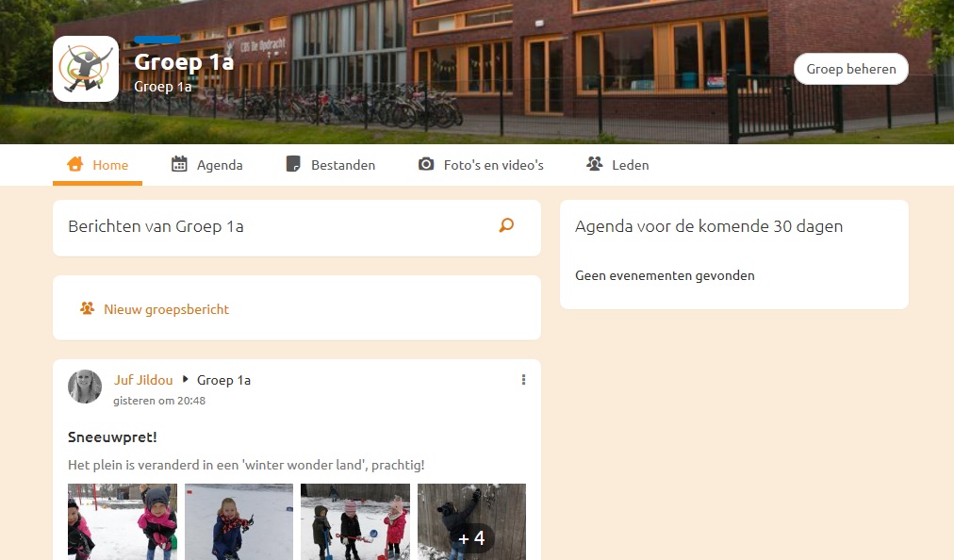
Task: Open Juf Jildou's profile link
Action: (143, 380)
